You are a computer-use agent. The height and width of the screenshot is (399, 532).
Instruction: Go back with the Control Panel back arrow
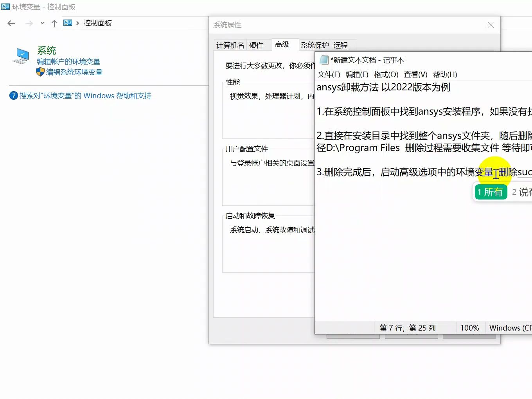[11, 23]
